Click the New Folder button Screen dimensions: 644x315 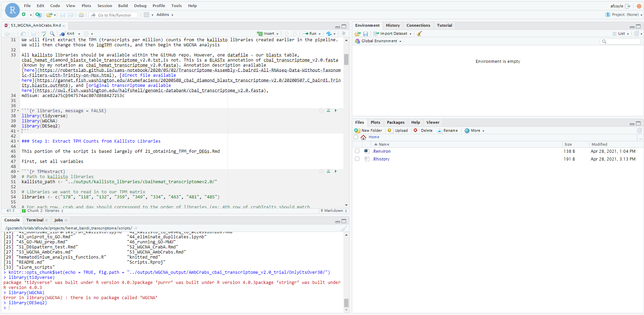[368, 130]
